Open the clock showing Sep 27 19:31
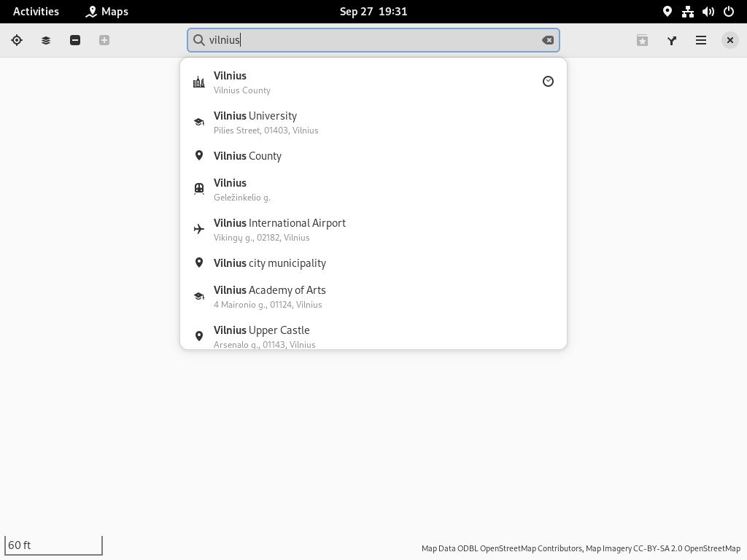 [373, 12]
